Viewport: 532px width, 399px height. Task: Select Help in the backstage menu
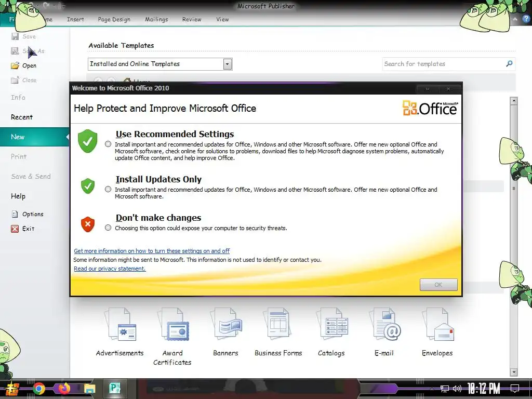pyautogui.click(x=18, y=196)
